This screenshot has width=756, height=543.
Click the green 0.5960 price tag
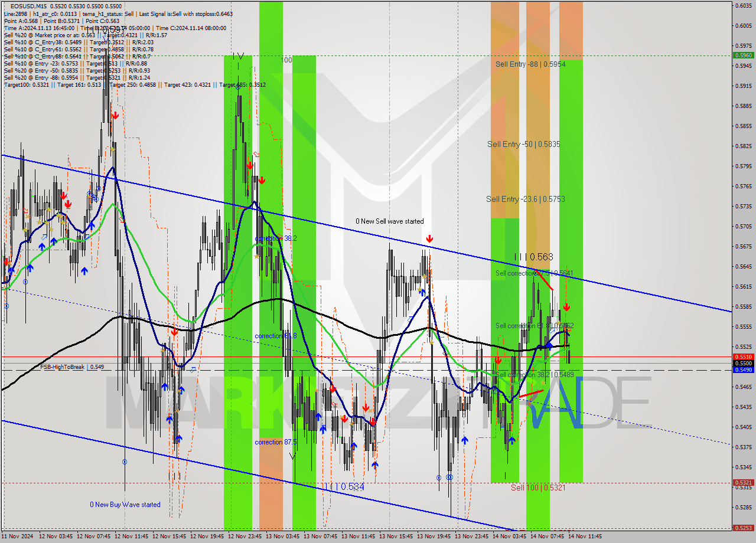743,55
